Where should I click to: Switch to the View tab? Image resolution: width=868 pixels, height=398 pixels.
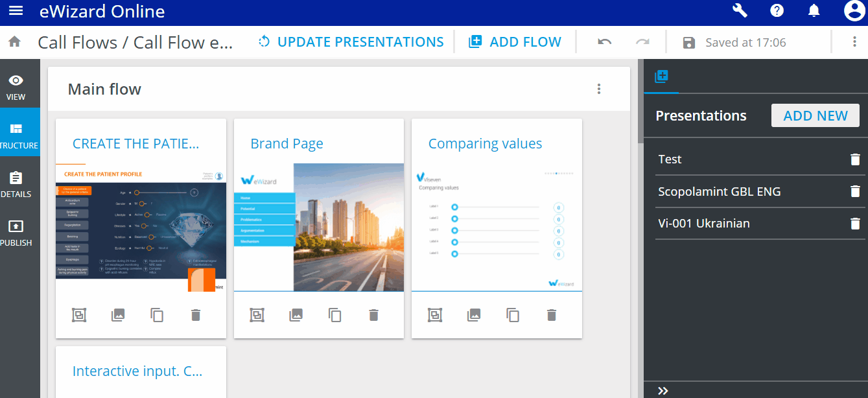coord(16,88)
